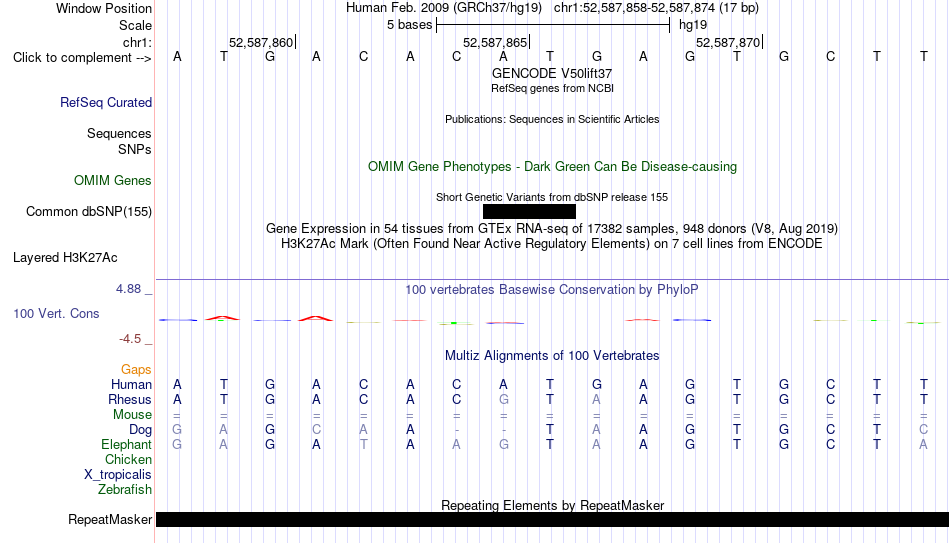Click the 4.88 conservation scale value
Screen dimensions: 950x543
[x=128, y=289]
